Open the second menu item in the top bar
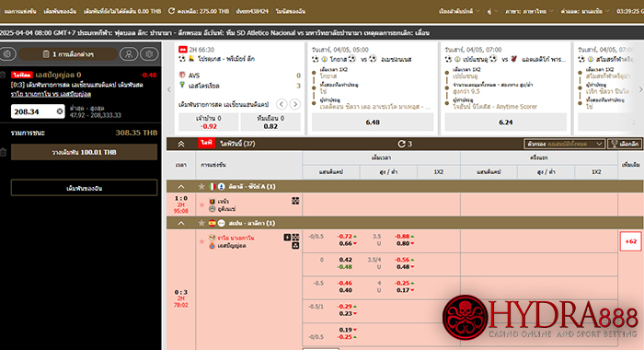Screen dimensions: 644x350 click(60, 11)
